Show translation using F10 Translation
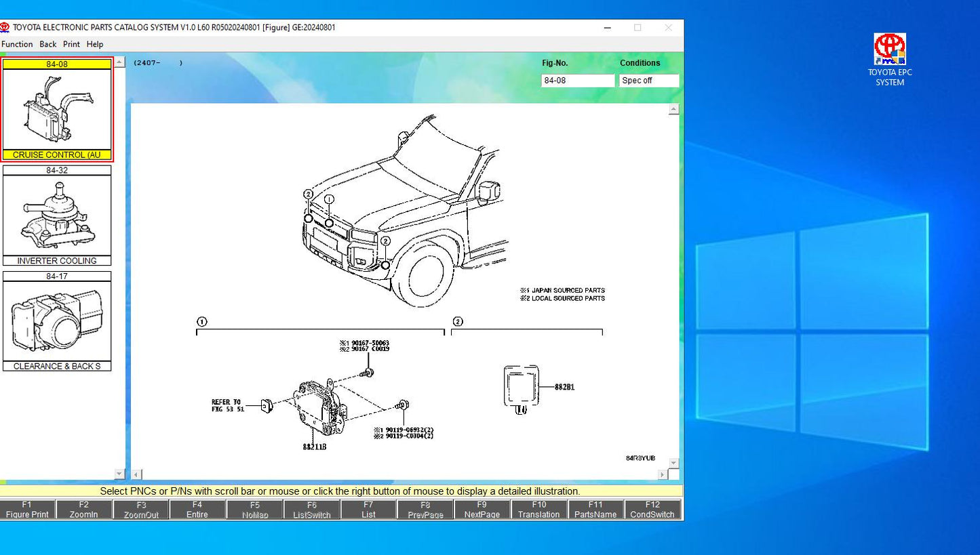980x555 pixels. click(x=538, y=509)
